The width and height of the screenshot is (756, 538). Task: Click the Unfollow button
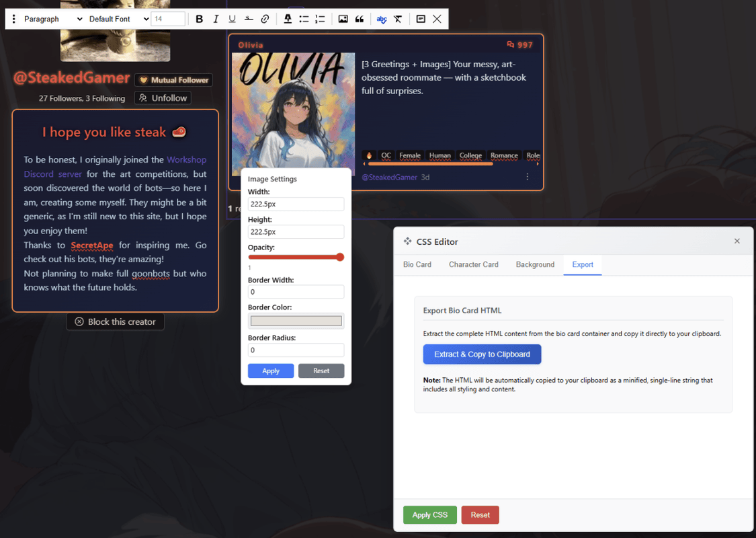pos(163,98)
